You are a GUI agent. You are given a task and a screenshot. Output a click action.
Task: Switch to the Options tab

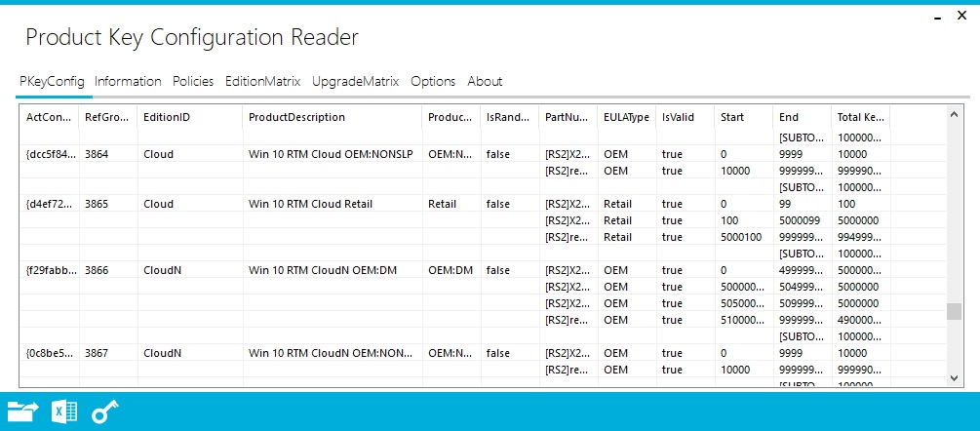coord(433,81)
